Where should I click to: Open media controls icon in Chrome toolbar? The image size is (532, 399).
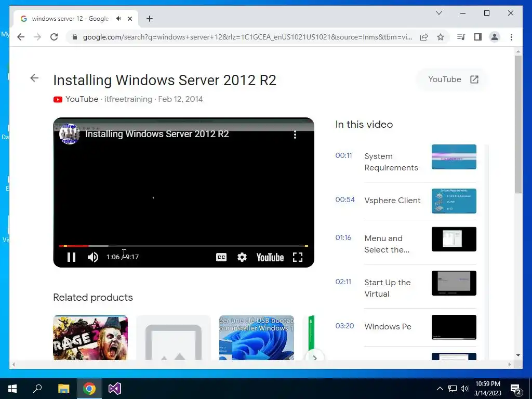[x=461, y=37]
